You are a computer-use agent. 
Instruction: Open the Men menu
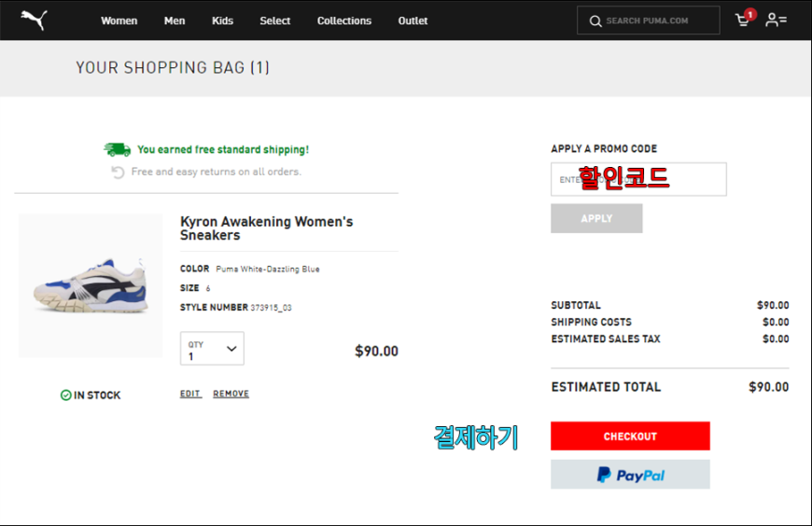(175, 21)
